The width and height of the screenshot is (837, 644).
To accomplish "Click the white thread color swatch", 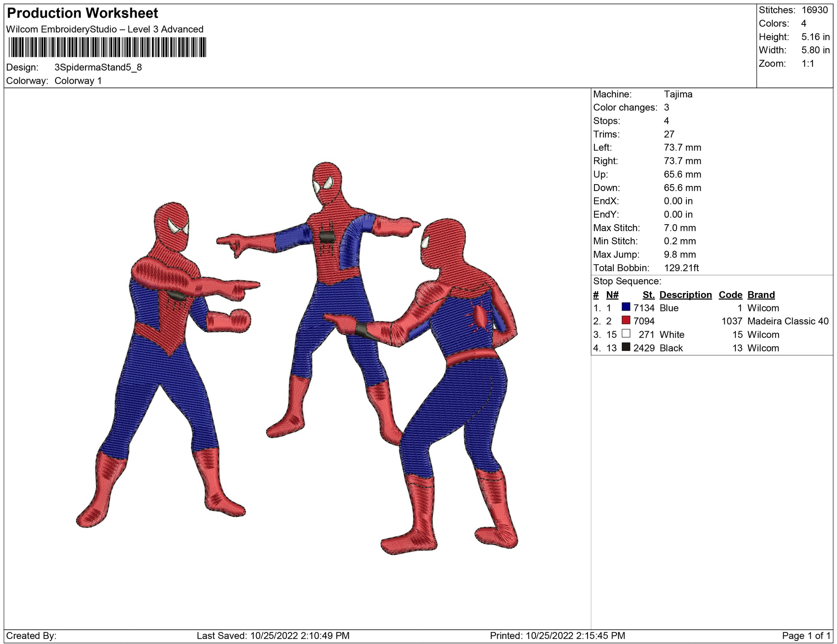I will point(626,334).
